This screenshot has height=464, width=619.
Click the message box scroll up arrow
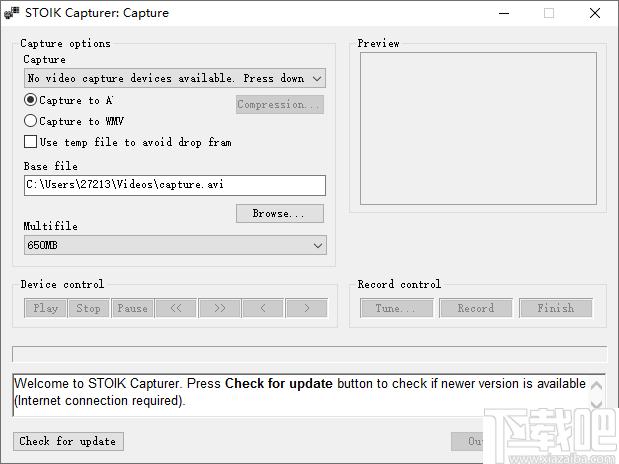point(597,385)
